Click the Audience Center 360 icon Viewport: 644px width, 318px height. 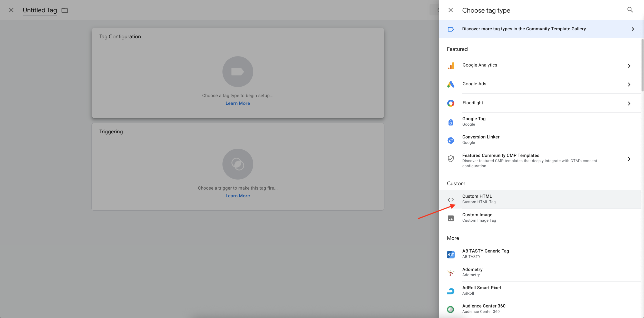451,309
